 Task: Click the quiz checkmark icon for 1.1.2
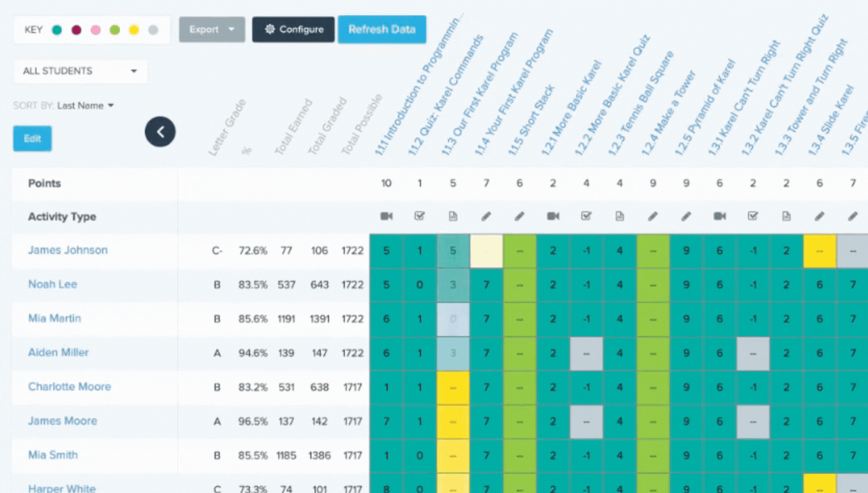[419, 216]
